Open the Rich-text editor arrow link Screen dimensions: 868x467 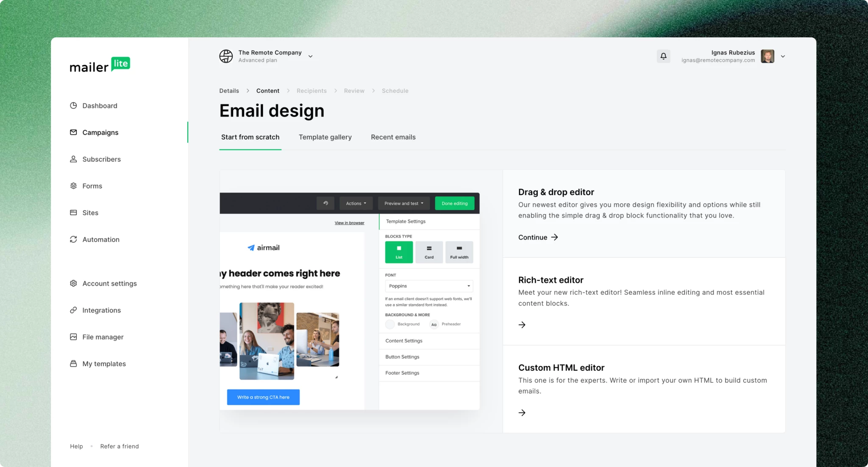[x=521, y=324]
